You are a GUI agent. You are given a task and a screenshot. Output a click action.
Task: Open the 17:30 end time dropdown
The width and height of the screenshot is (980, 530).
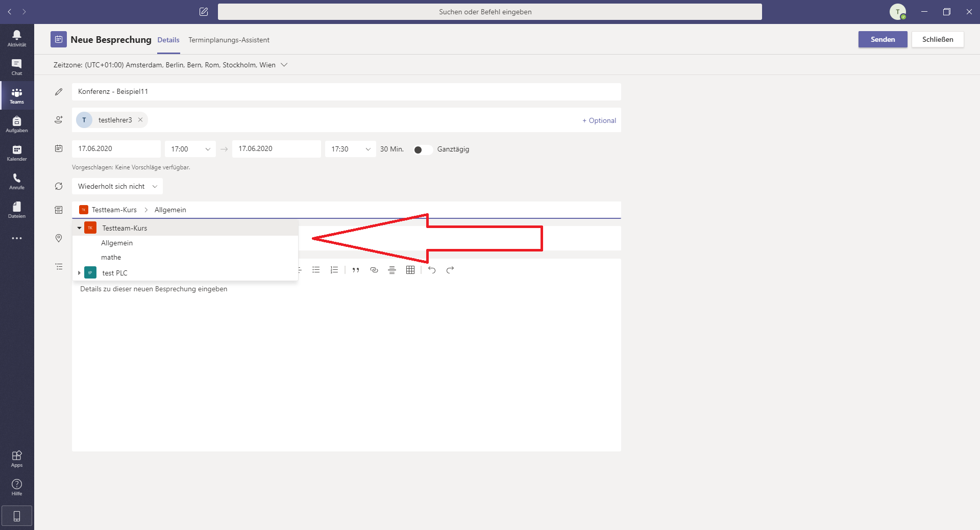point(350,149)
